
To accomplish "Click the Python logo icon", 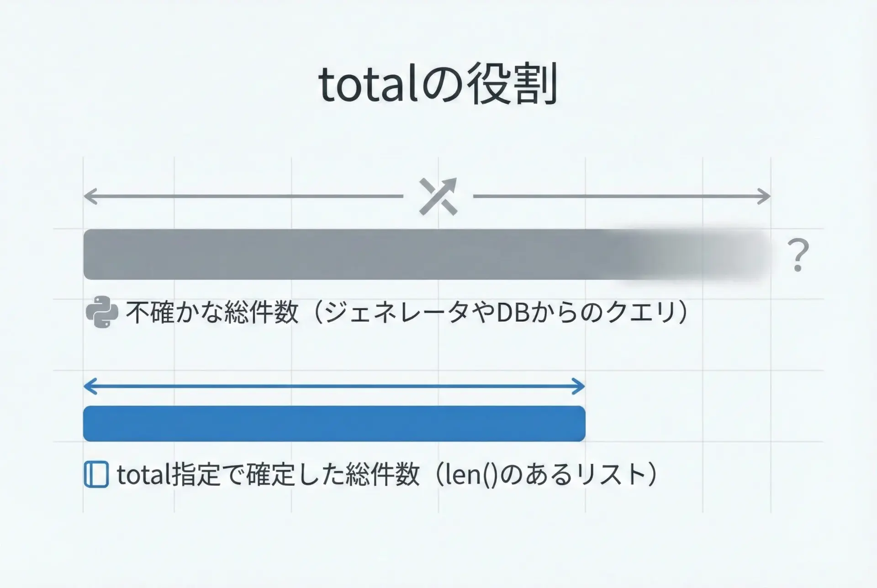I will point(102,312).
